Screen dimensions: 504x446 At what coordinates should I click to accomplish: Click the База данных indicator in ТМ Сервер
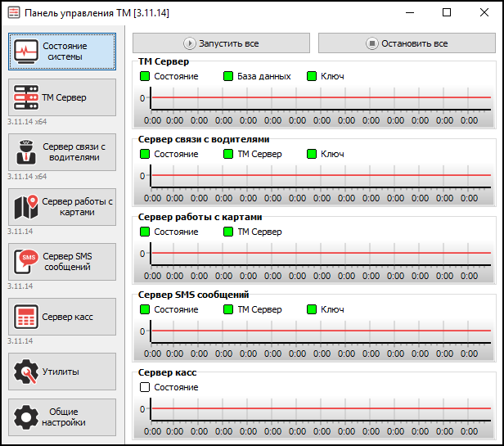(x=228, y=76)
